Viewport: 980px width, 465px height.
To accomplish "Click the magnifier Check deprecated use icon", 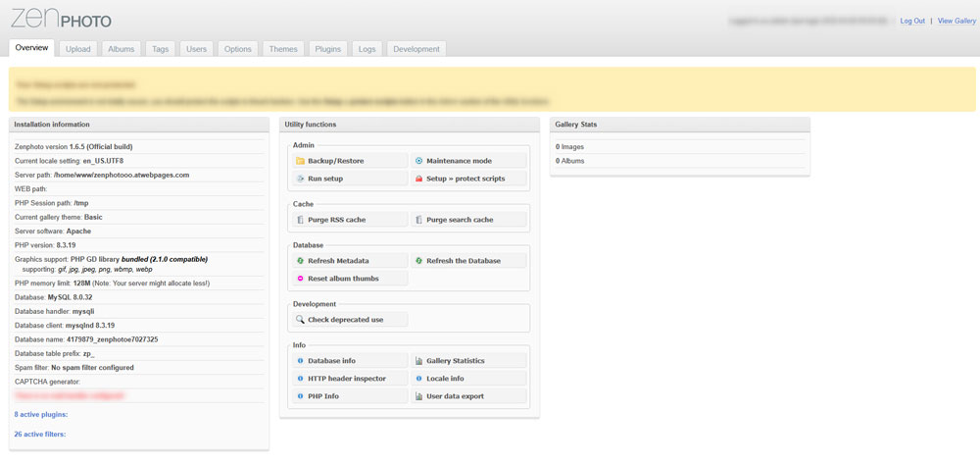I will (299, 319).
